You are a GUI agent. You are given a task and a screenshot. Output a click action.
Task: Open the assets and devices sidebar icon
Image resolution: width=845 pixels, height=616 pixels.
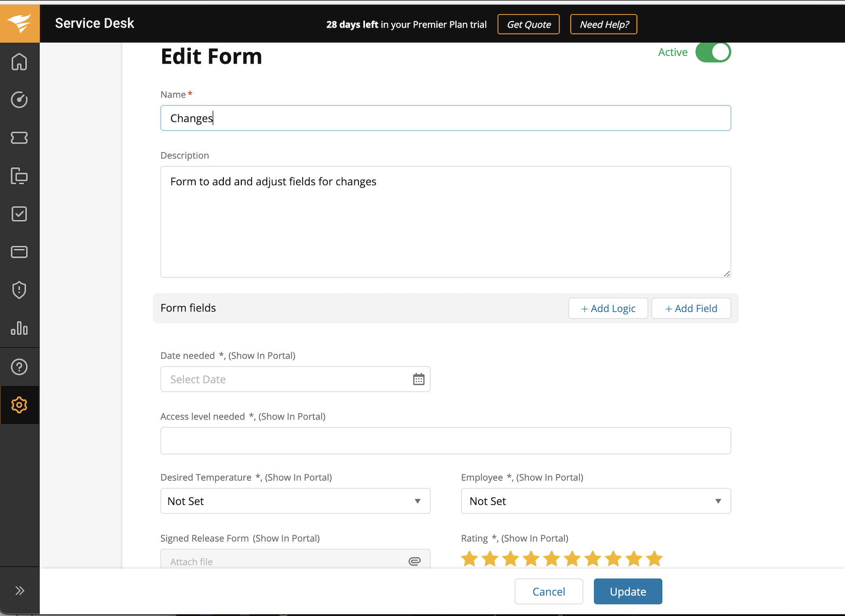pos(19,176)
